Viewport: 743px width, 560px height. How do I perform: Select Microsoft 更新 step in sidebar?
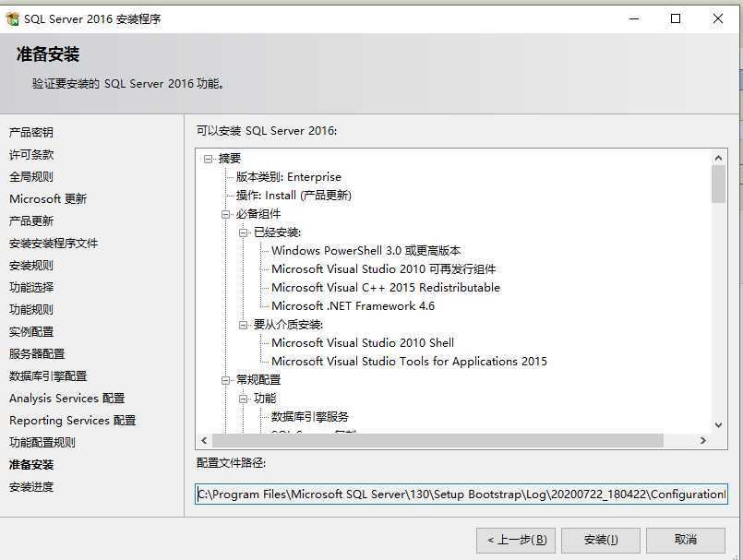point(48,199)
